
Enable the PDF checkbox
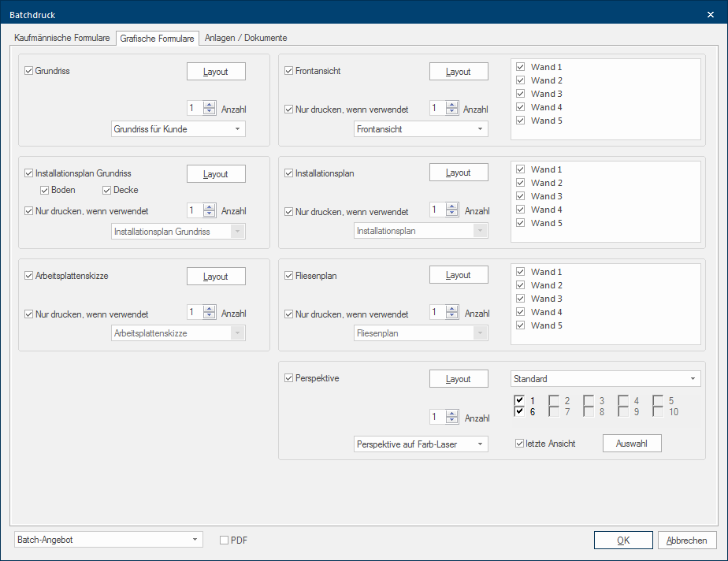(x=224, y=540)
